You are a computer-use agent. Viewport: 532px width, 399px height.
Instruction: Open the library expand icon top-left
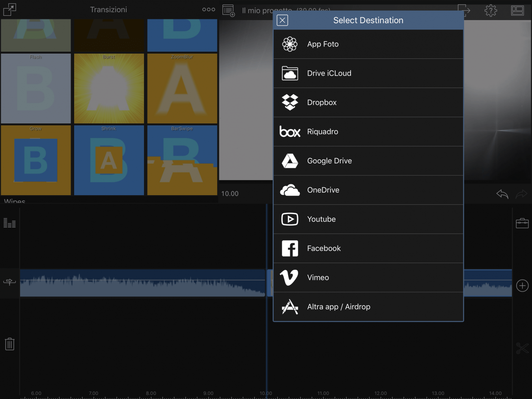tap(9, 9)
